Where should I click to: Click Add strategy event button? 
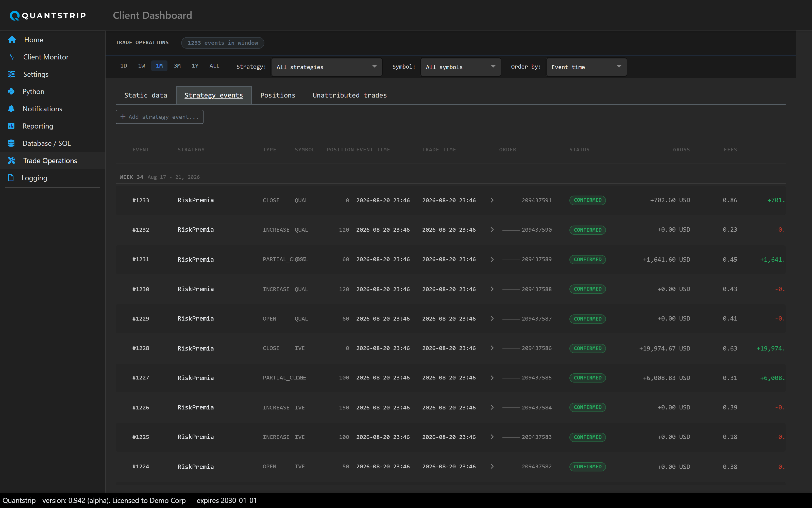[x=159, y=117]
